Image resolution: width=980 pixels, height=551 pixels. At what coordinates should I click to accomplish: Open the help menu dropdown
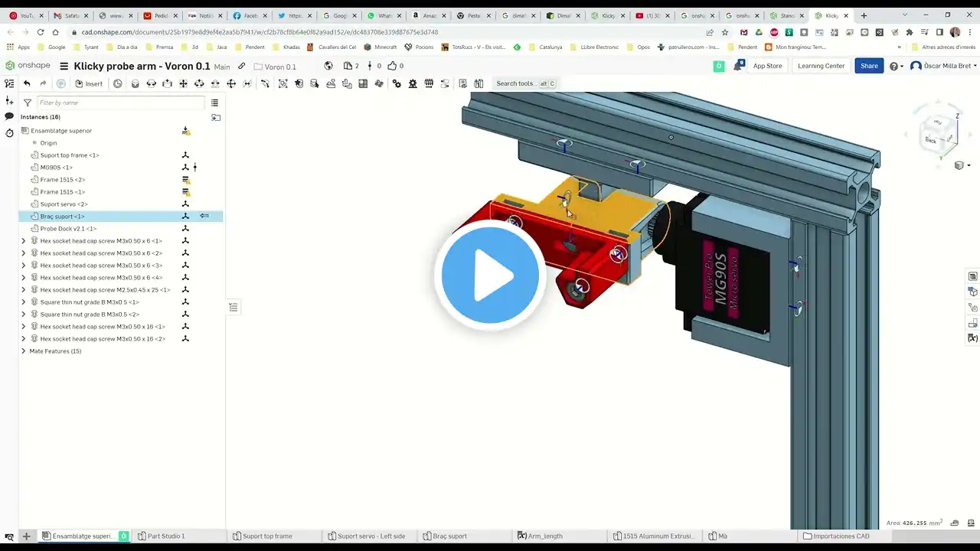[896, 66]
